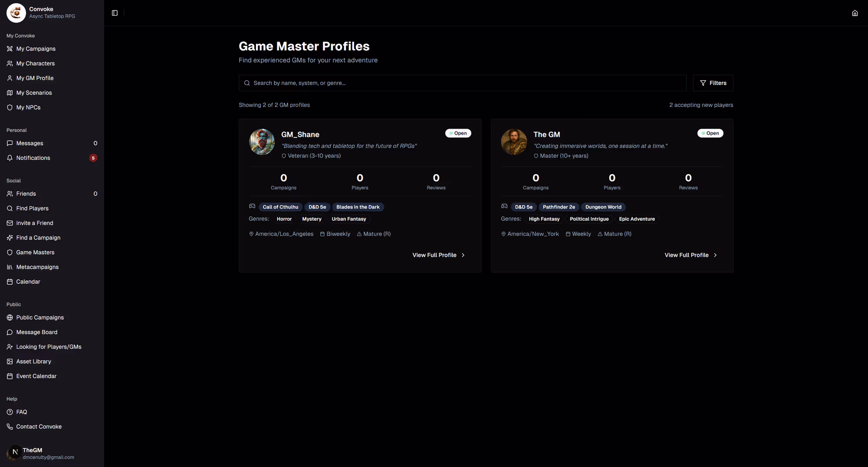Click the Find a Campaign sparkle icon
The width and height of the screenshot is (868, 467).
point(10,238)
